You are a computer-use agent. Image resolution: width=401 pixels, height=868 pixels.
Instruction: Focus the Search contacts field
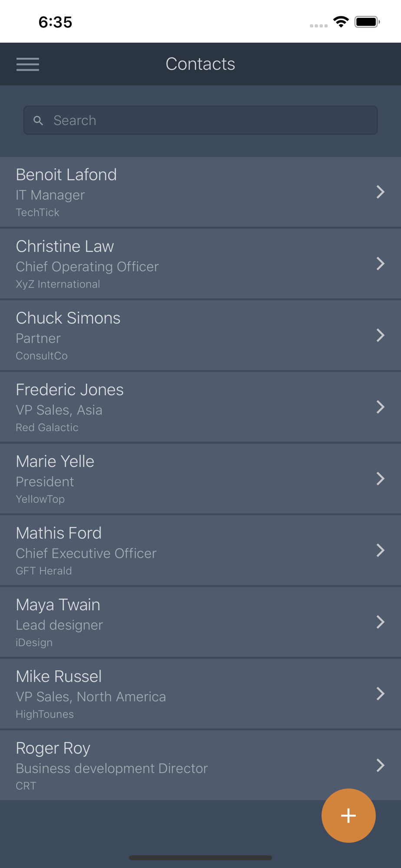[200, 120]
